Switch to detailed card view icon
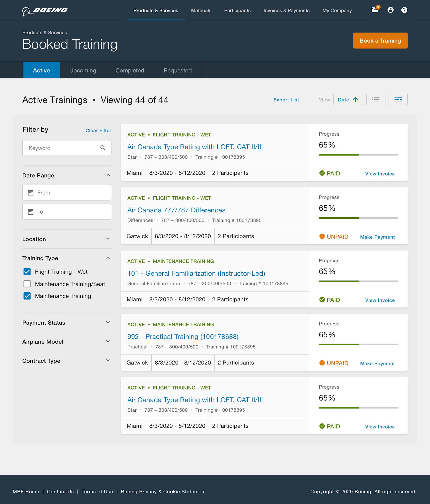This screenshot has width=430, height=504. pyautogui.click(x=398, y=99)
